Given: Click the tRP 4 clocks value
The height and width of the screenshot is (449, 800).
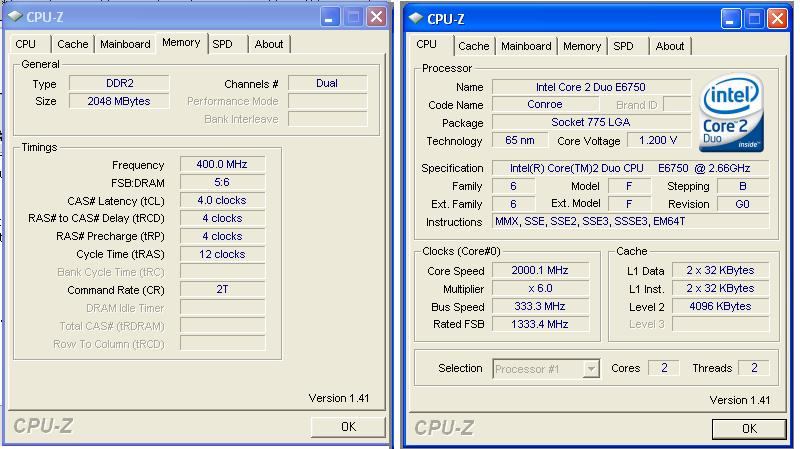Looking at the screenshot, I should point(222,236).
